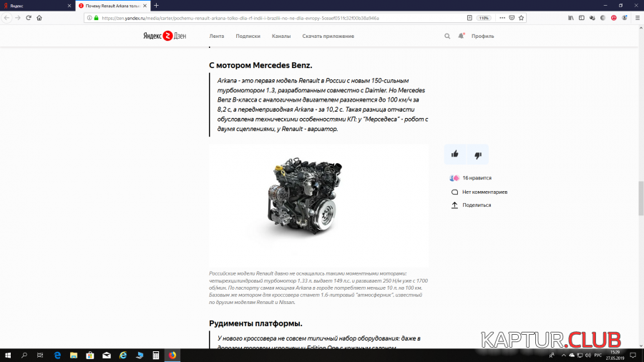The height and width of the screenshot is (362, 644).
Task: Click the Скачать приложение link
Action: [328, 36]
